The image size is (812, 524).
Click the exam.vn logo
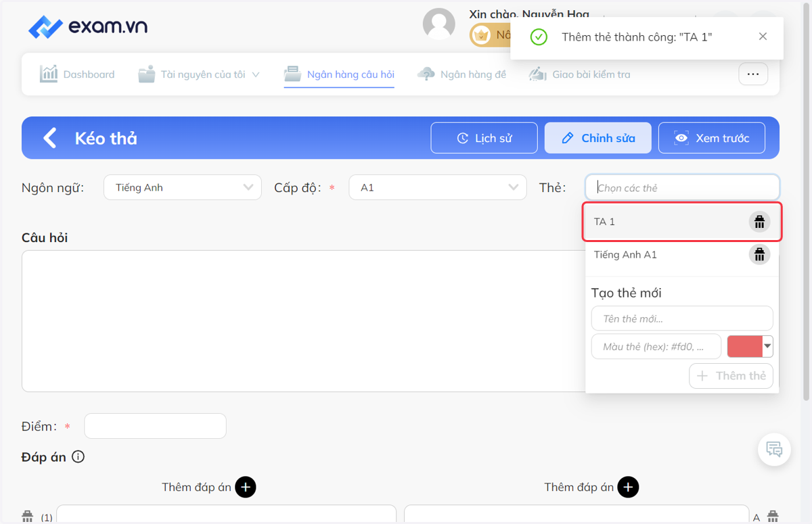click(x=88, y=27)
